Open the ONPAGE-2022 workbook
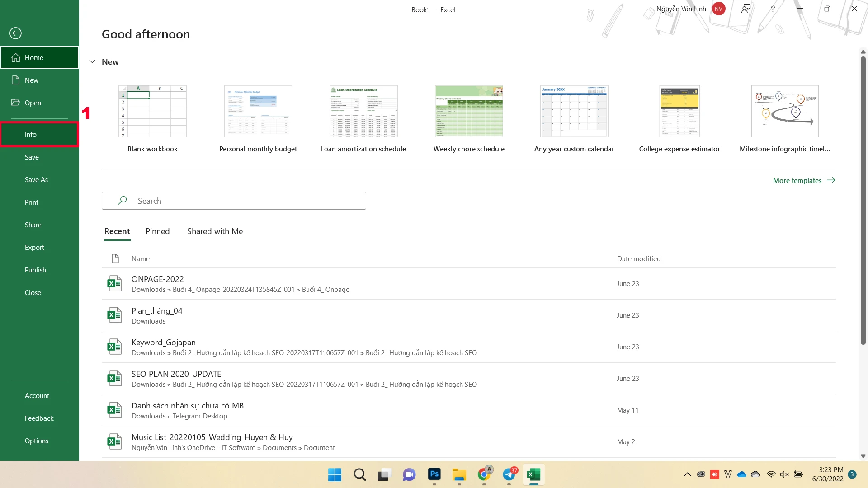The height and width of the screenshot is (488, 868). (469, 284)
